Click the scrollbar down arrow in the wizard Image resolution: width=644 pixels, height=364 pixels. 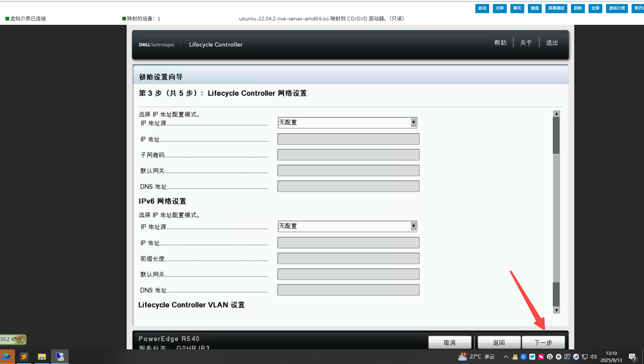coord(556,310)
